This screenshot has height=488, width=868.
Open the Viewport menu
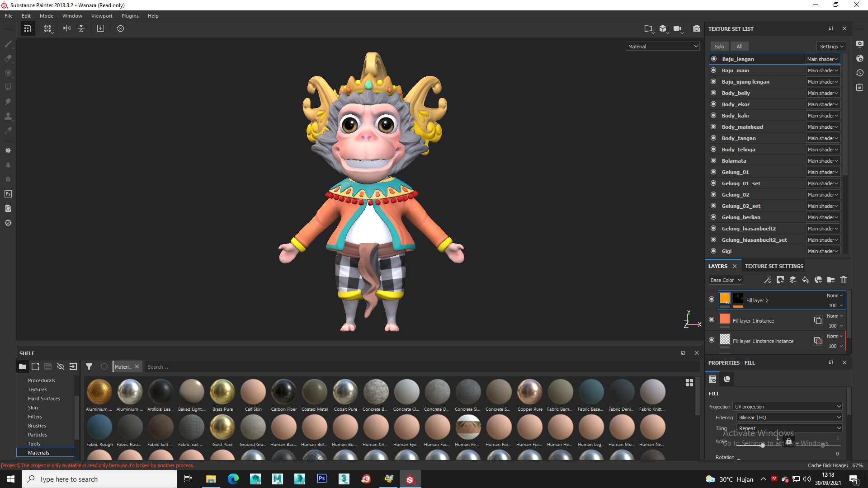102,16
